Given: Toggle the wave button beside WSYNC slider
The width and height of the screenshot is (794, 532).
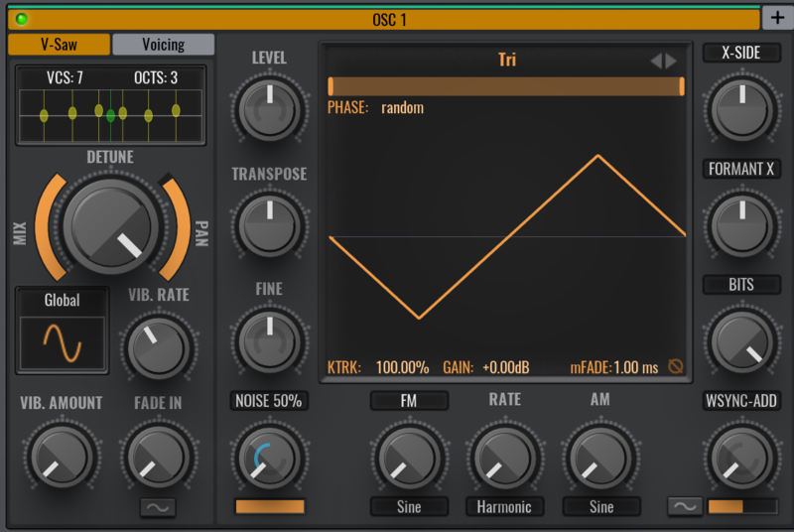Looking at the screenshot, I should click(685, 506).
